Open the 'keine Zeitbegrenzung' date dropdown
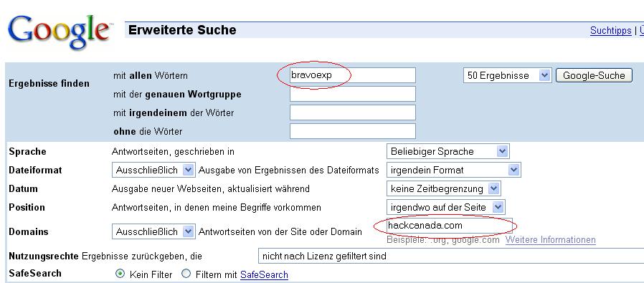This screenshot has width=644, height=283. click(x=444, y=188)
